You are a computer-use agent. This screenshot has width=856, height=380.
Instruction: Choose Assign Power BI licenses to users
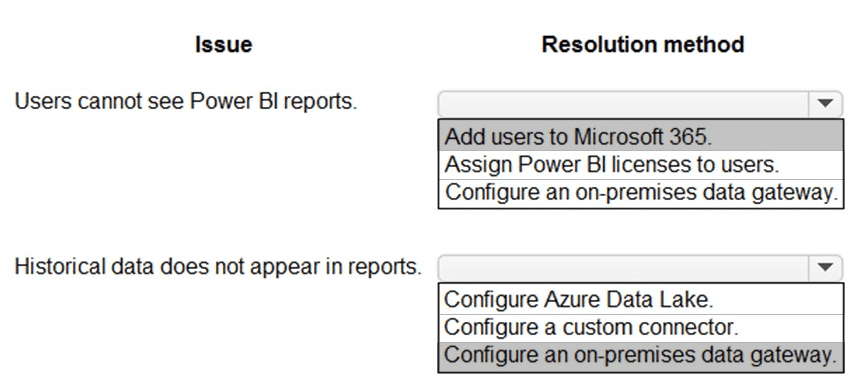click(640, 164)
